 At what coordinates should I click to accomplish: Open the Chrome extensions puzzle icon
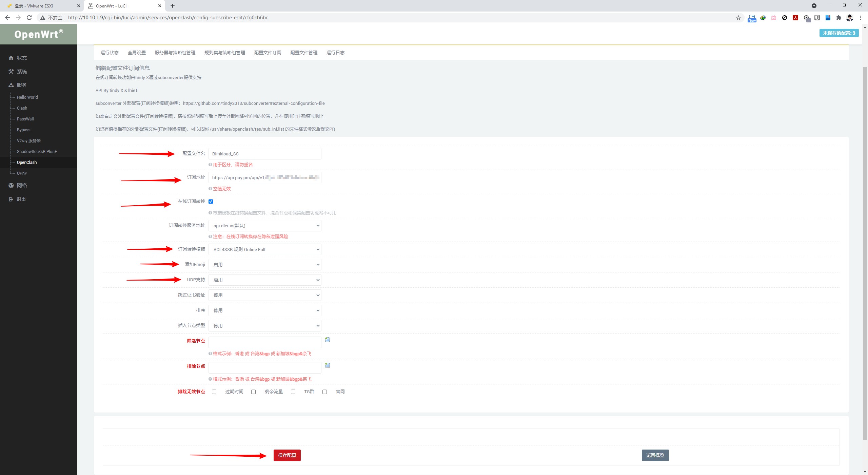tap(839, 18)
